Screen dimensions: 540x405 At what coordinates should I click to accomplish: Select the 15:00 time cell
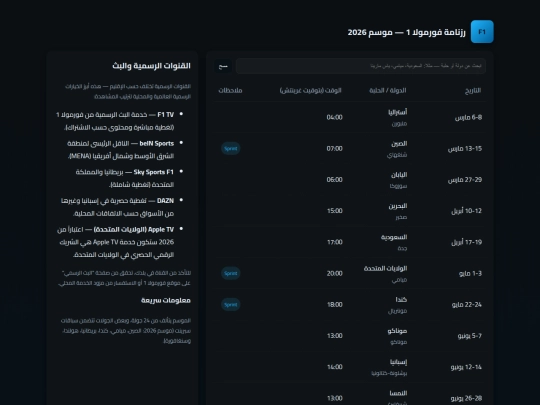[x=335, y=211]
